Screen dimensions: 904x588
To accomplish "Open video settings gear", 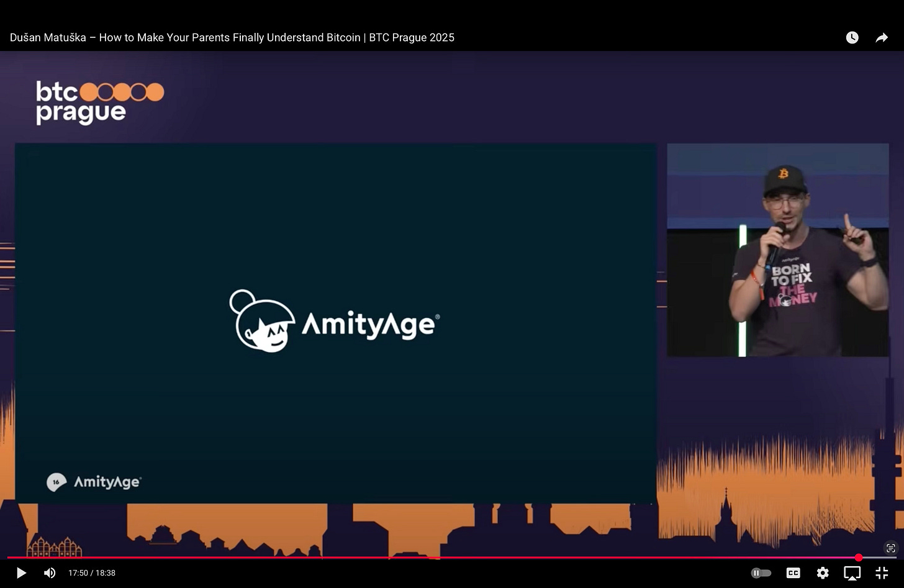I will (x=823, y=573).
